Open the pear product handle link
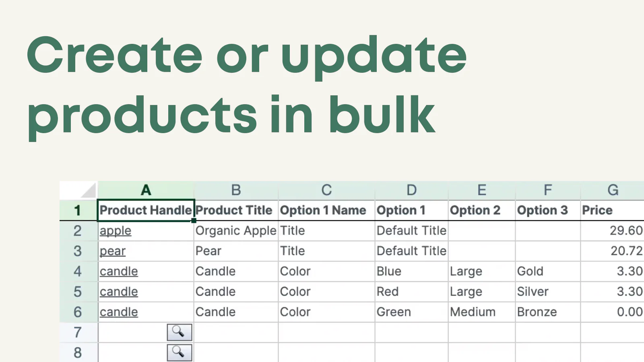 pos(113,251)
